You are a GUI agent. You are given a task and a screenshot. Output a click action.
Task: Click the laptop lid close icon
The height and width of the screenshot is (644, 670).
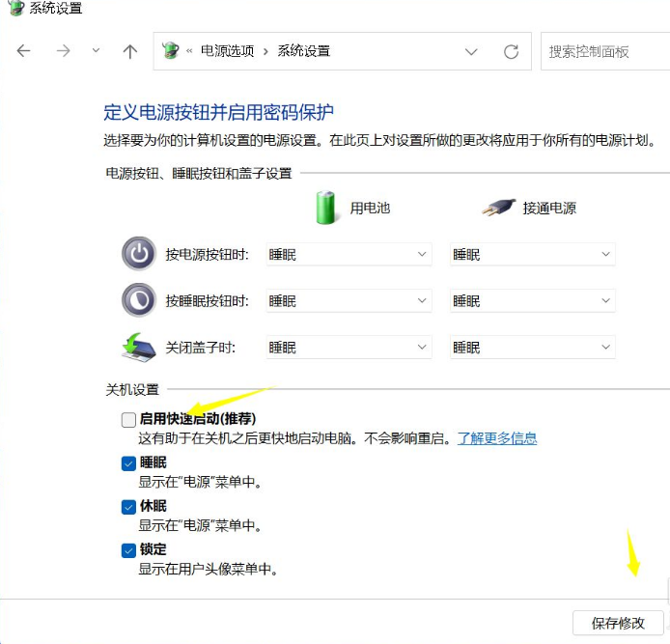(138, 347)
